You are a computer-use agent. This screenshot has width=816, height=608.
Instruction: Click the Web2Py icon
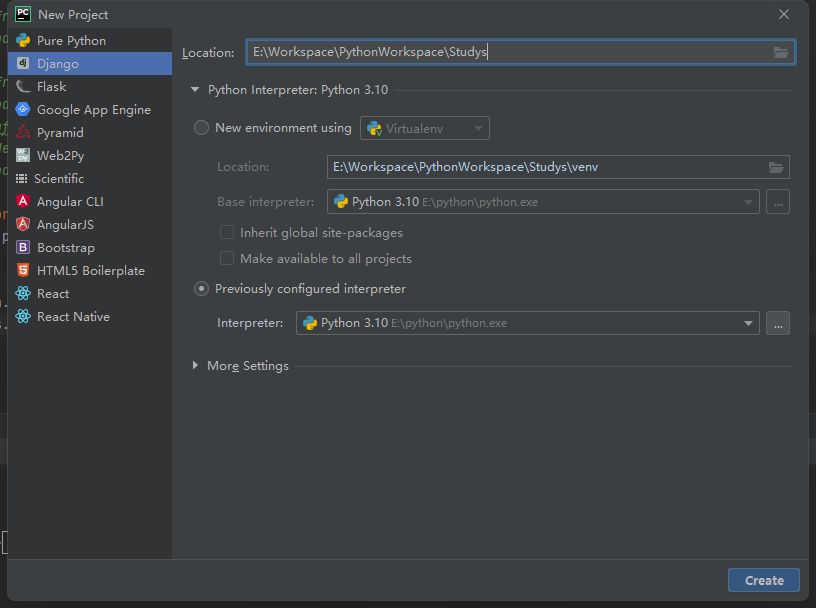click(23, 155)
